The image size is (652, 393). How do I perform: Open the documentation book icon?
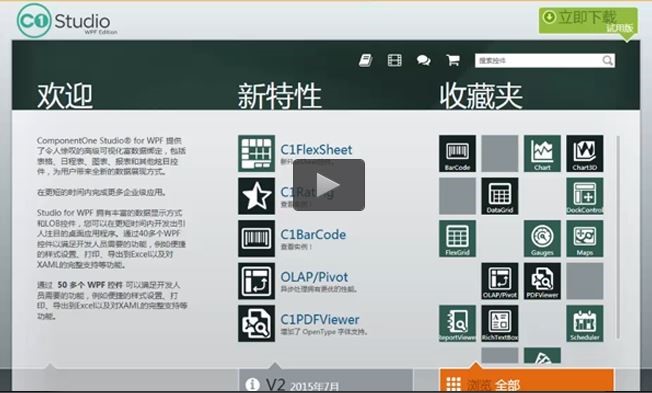[366, 61]
